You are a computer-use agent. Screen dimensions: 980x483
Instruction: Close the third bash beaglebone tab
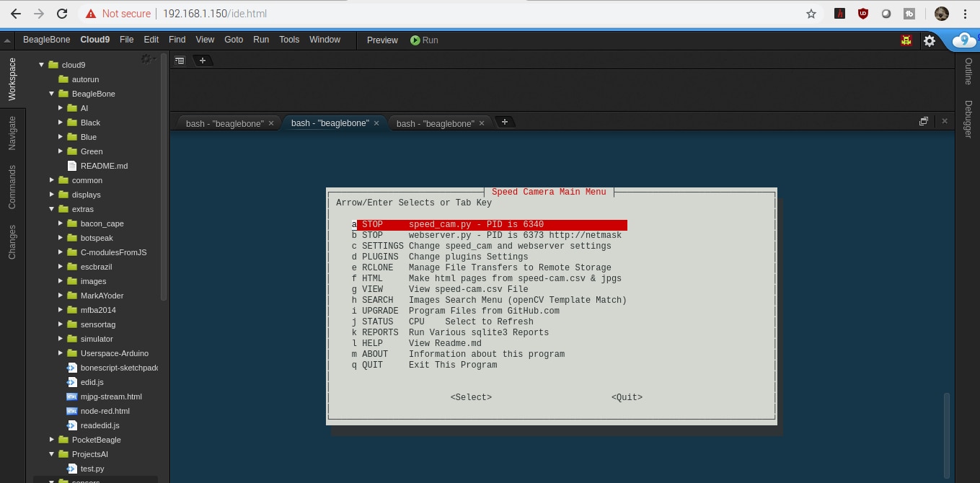point(482,123)
